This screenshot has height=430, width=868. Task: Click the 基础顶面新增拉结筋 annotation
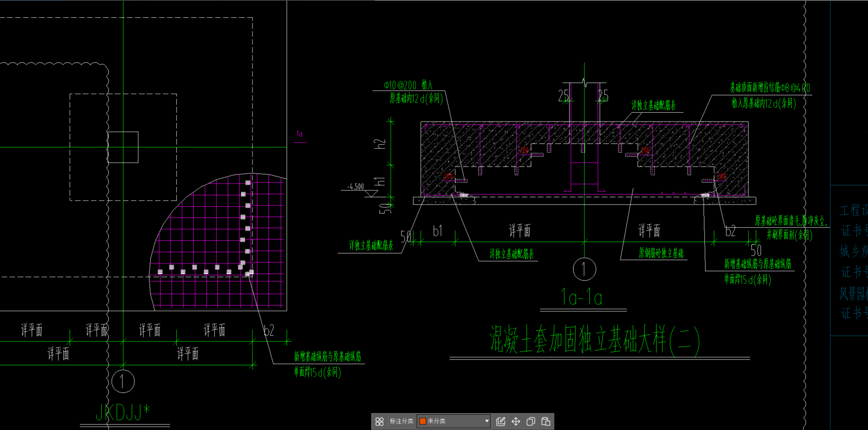[x=770, y=88]
